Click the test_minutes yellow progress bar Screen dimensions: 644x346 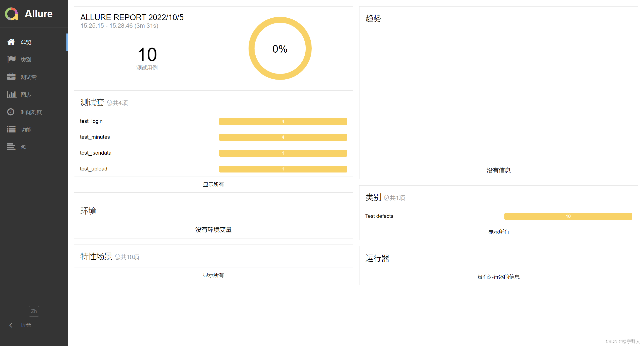point(283,137)
